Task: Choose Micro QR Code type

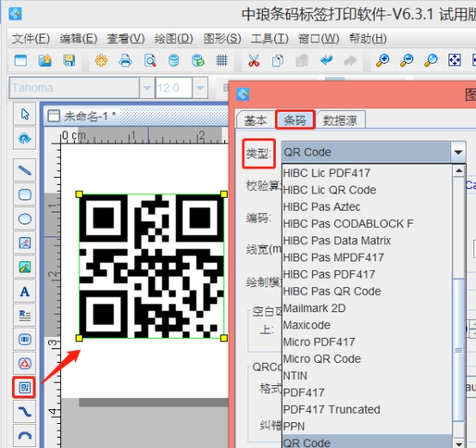Action: (x=367, y=359)
